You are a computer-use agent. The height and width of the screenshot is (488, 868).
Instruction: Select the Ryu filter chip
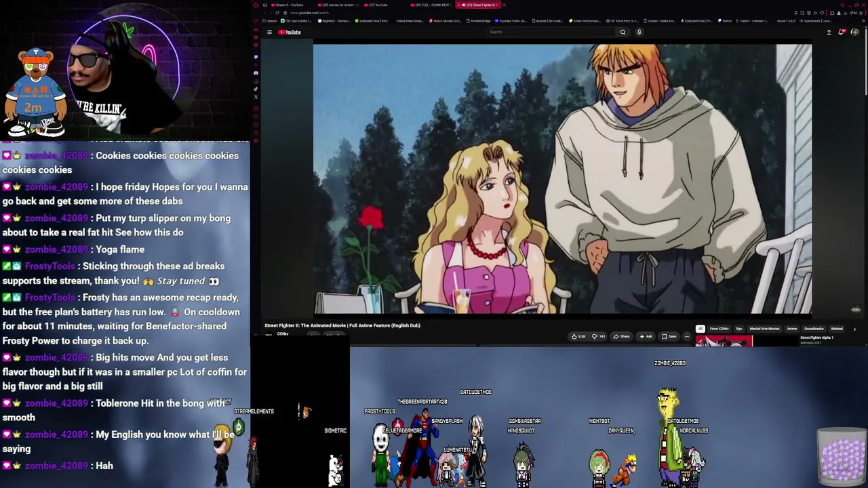tap(739, 329)
